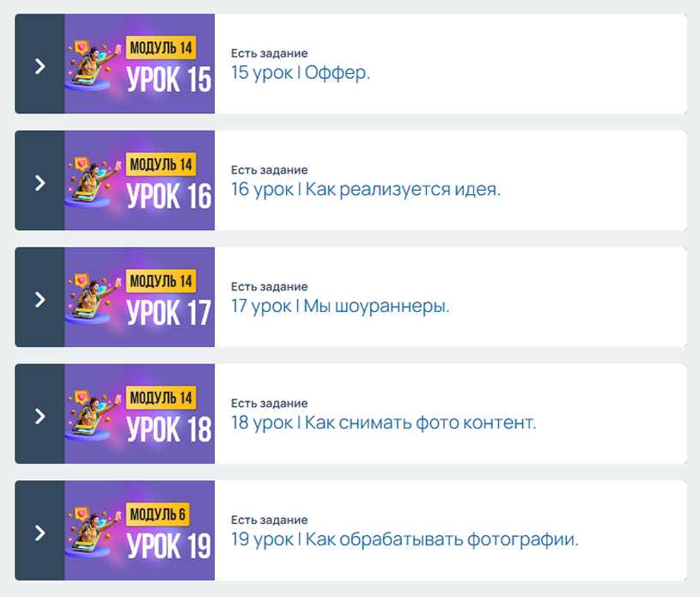Open link '16 урок | Как реализуется идея.'

tap(366, 189)
